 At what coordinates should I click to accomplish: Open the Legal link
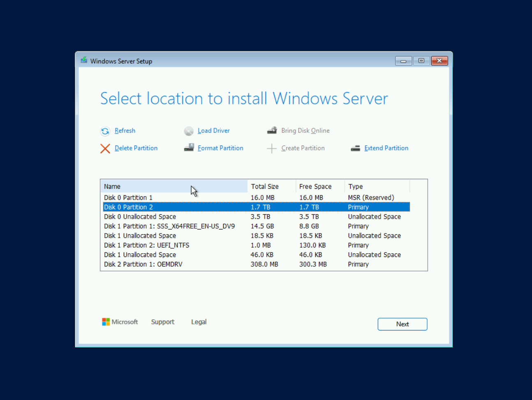click(x=199, y=322)
